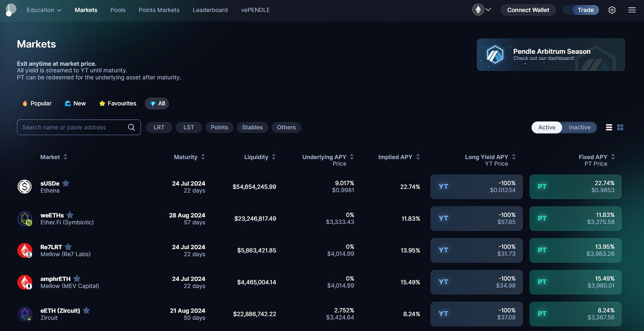Open the eETH (Zircuit) PT button
Image resolution: width=644 pixels, height=331 pixels.
[575, 314]
